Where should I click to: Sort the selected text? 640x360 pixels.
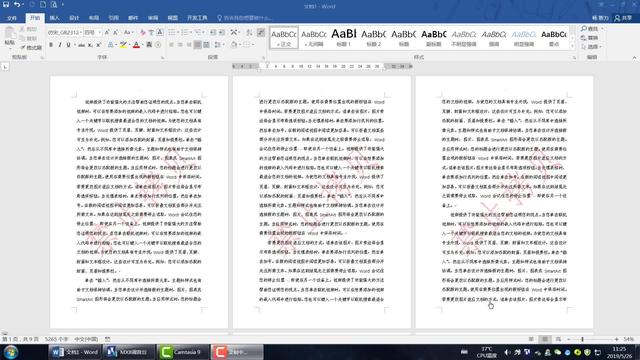(x=249, y=32)
